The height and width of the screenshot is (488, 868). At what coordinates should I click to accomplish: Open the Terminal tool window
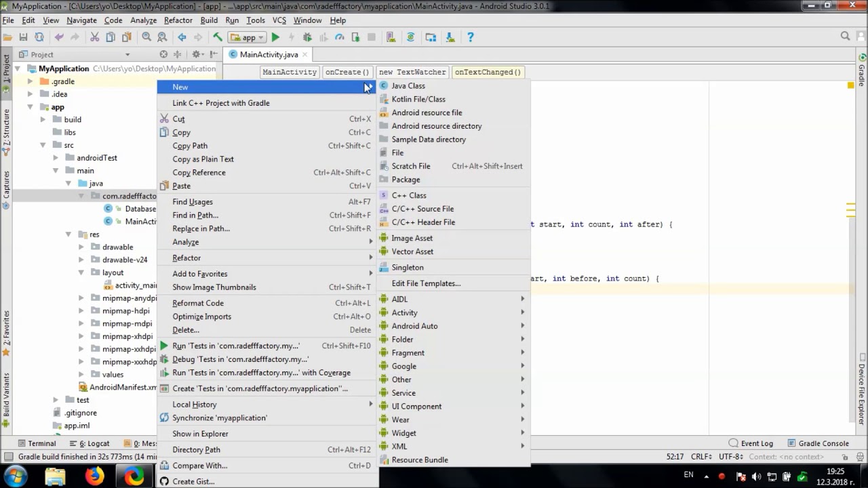click(37, 443)
